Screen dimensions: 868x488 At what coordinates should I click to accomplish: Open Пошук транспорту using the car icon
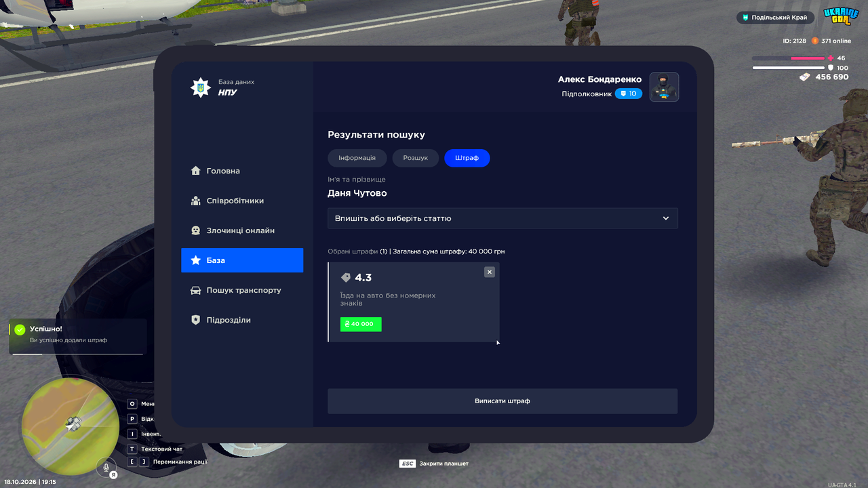pyautogui.click(x=195, y=290)
